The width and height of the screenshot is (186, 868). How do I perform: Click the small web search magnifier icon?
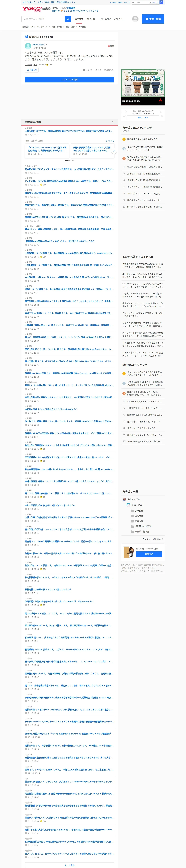coord(161,2)
